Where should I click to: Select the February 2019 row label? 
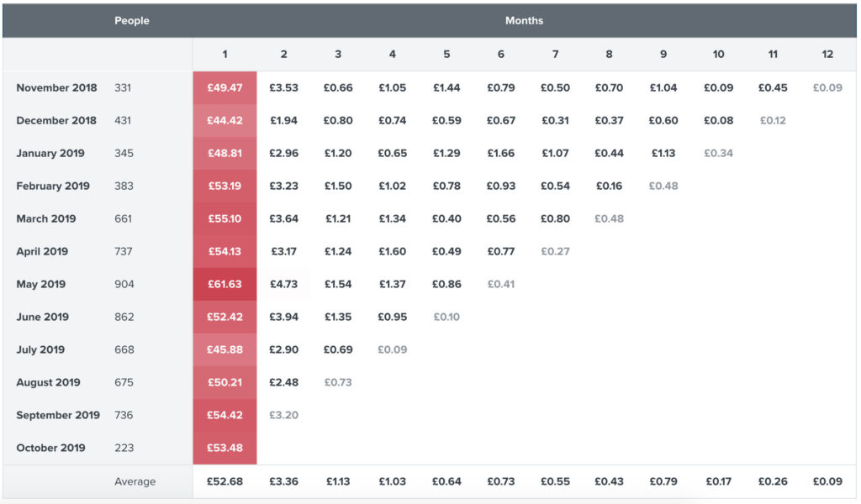[x=53, y=186]
